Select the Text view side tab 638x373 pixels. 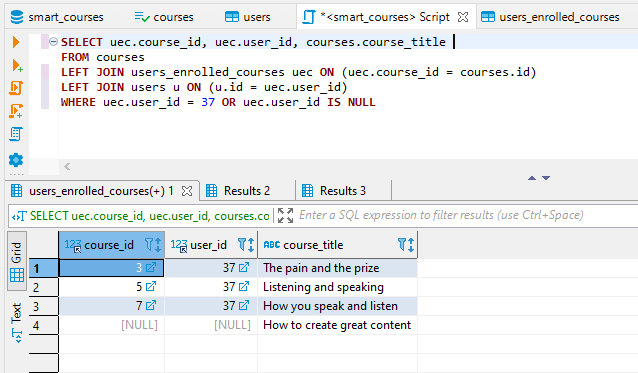[17, 323]
